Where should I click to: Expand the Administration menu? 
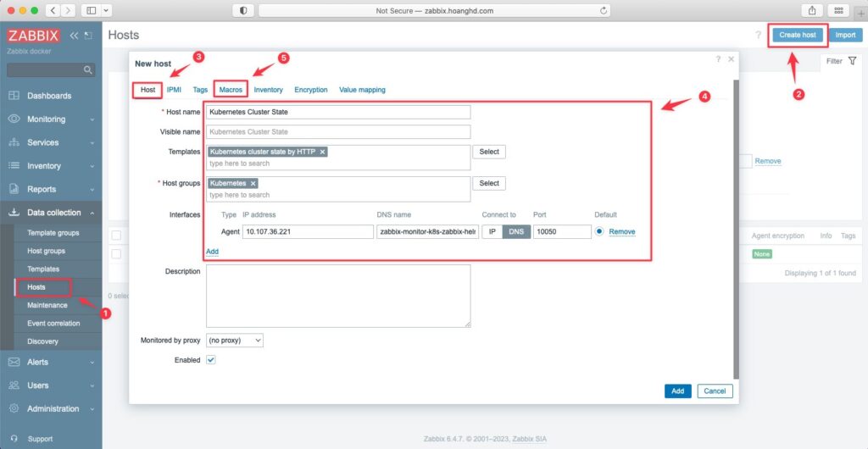click(92, 409)
